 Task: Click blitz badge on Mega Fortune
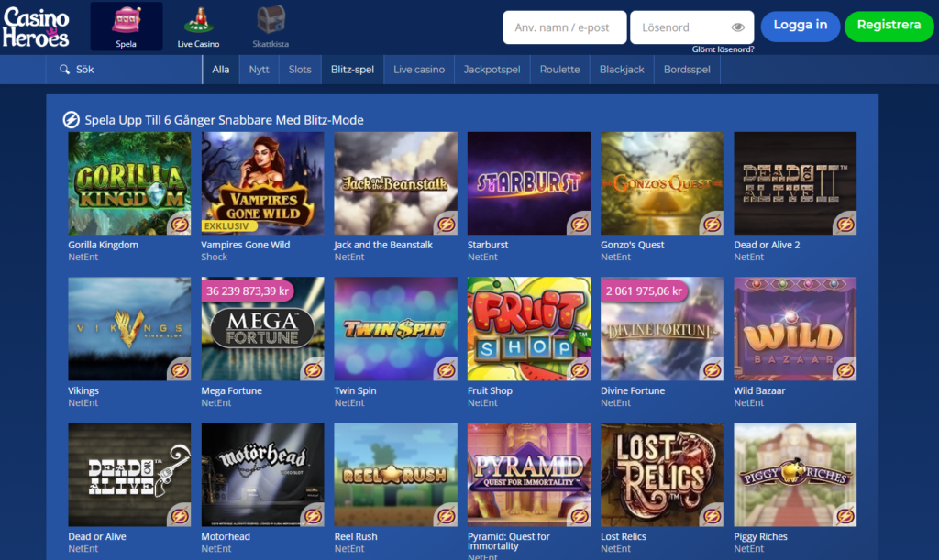pos(313,369)
